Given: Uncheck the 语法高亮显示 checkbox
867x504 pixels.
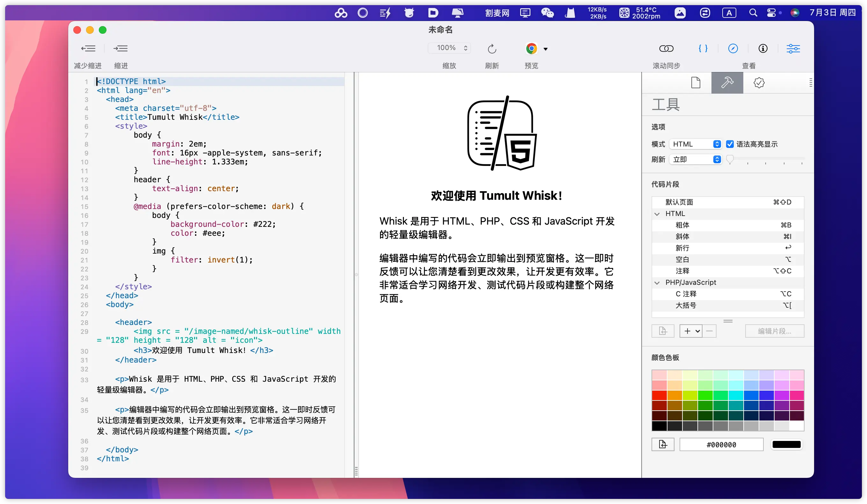Looking at the screenshot, I should pyautogui.click(x=730, y=144).
